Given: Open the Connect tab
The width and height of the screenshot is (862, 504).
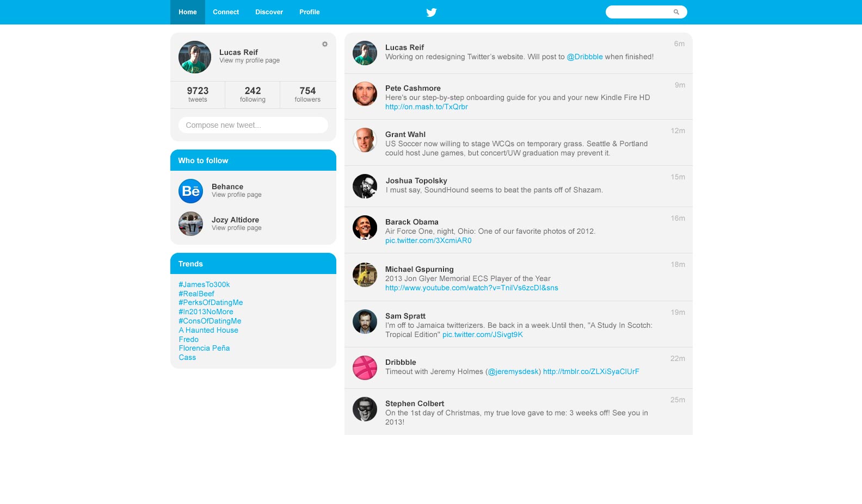Looking at the screenshot, I should (226, 12).
